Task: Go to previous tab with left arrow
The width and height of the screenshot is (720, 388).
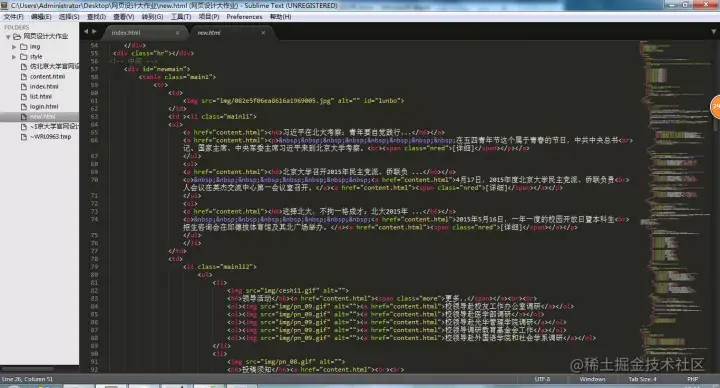Action: (86, 31)
